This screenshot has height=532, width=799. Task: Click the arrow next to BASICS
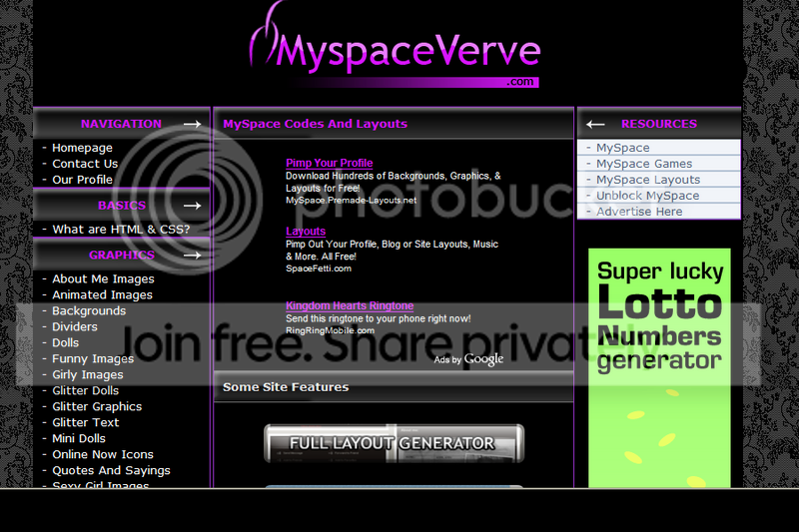point(192,206)
